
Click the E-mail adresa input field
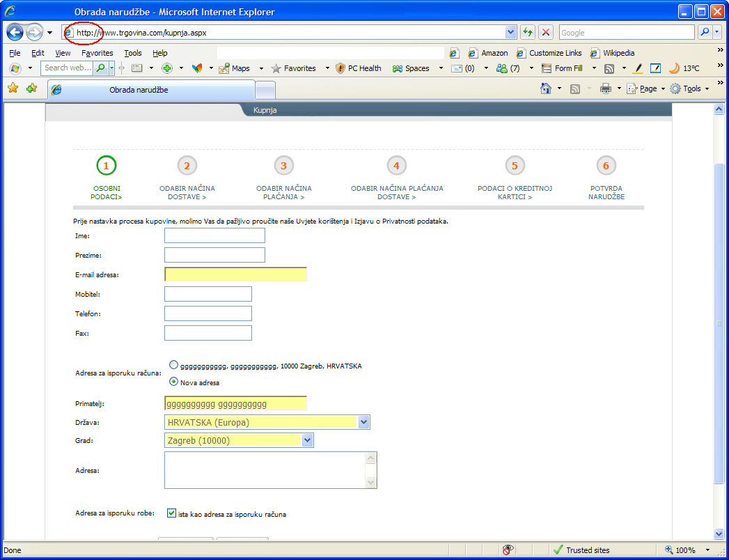[x=235, y=274]
